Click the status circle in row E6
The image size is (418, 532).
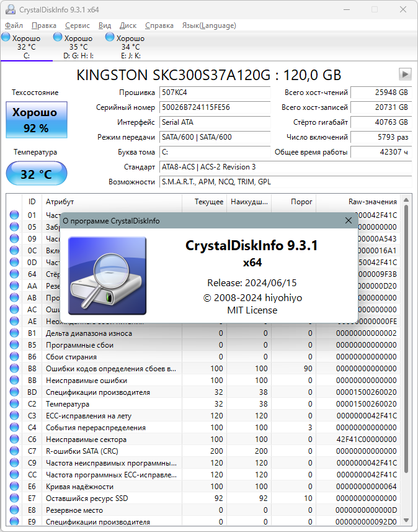(x=14, y=486)
